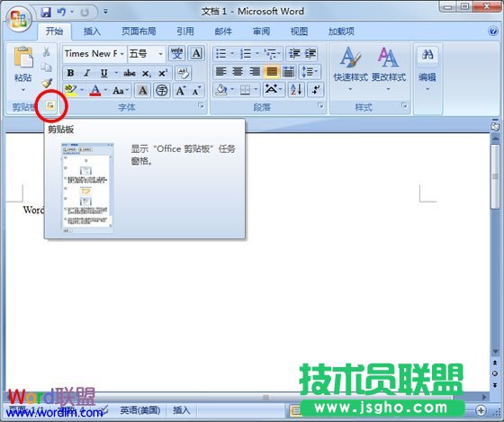The width and height of the screenshot is (504, 422).
Task: Click the vertical scrollbar thumb
Action: click(x=495, y=176)
